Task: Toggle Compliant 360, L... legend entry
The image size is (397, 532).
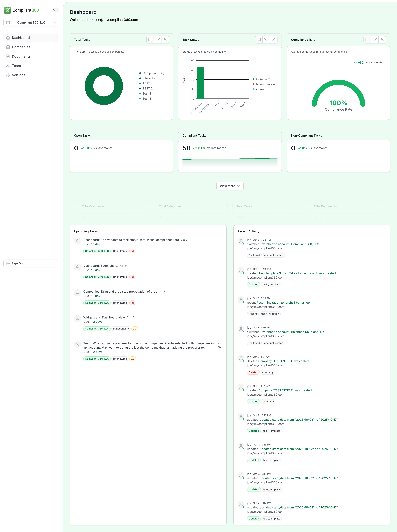Action: (x=154, y=73)
